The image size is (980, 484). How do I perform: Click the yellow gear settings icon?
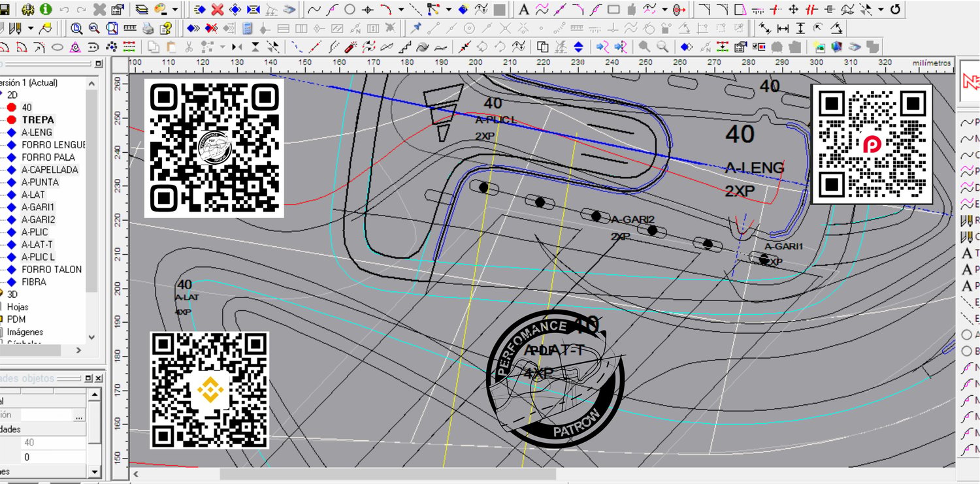29,10
